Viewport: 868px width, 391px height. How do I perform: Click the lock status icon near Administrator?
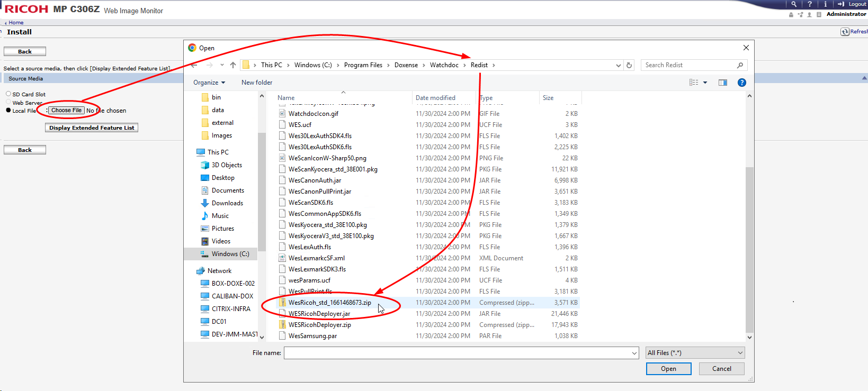pyautogui.click(x=791, y=15)
